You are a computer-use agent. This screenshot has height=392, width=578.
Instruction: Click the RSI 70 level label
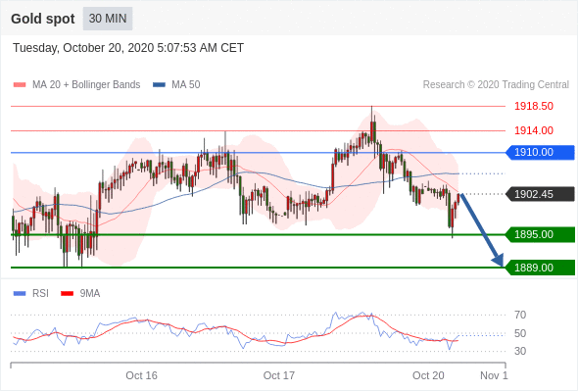click(520, 315)
